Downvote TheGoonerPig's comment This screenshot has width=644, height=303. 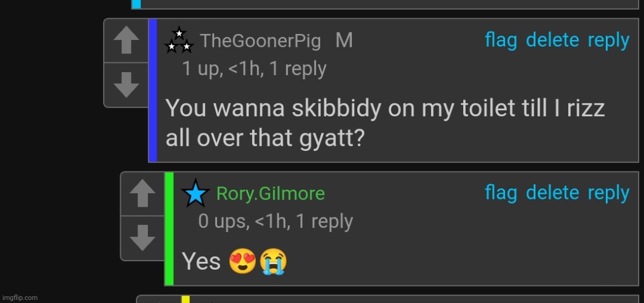(x=126, y=85)
